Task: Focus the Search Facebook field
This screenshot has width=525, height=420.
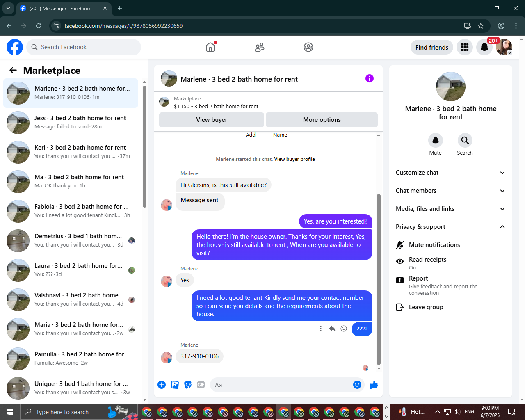Action: click(x=84, y=47)
